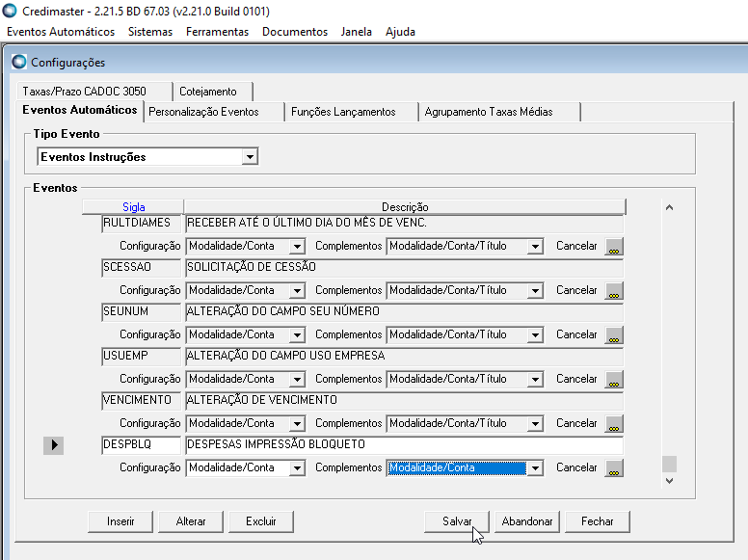The width and height of the screenshot is (748, 560).
Task: Switch to the Cotejamento tab
Action: tap(213, 92)
